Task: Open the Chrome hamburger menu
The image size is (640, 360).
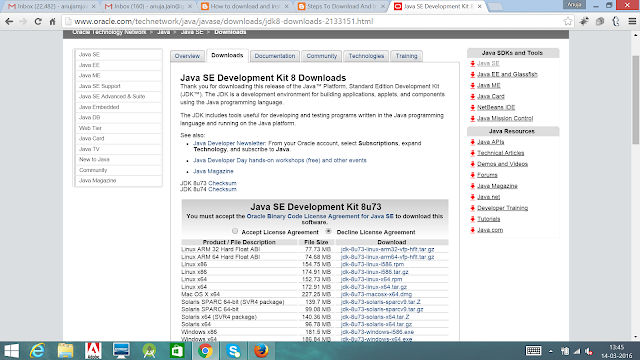Action: pyautogui.click(x=632, y=22)
